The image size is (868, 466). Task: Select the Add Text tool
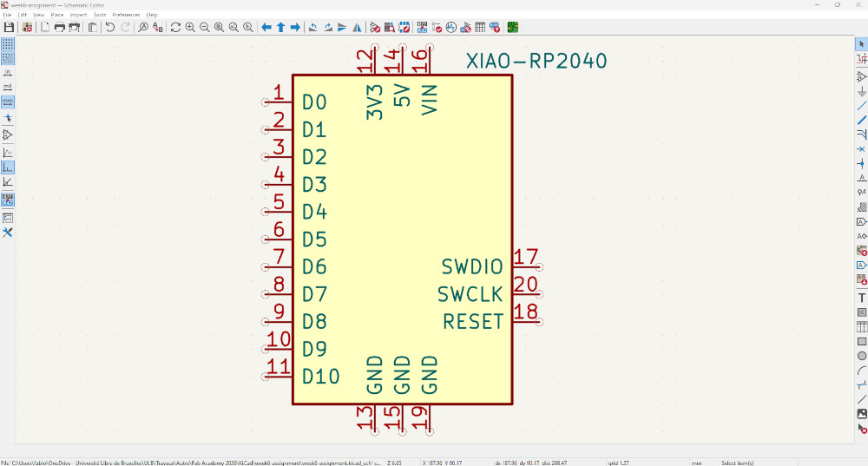[861, 298]
